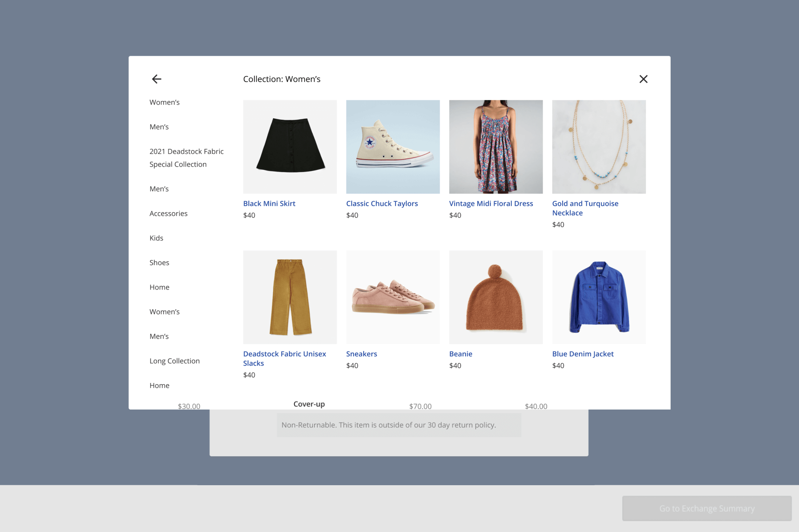
Task: Click the $40 price under Sneakers
Action: coord(352,366)
